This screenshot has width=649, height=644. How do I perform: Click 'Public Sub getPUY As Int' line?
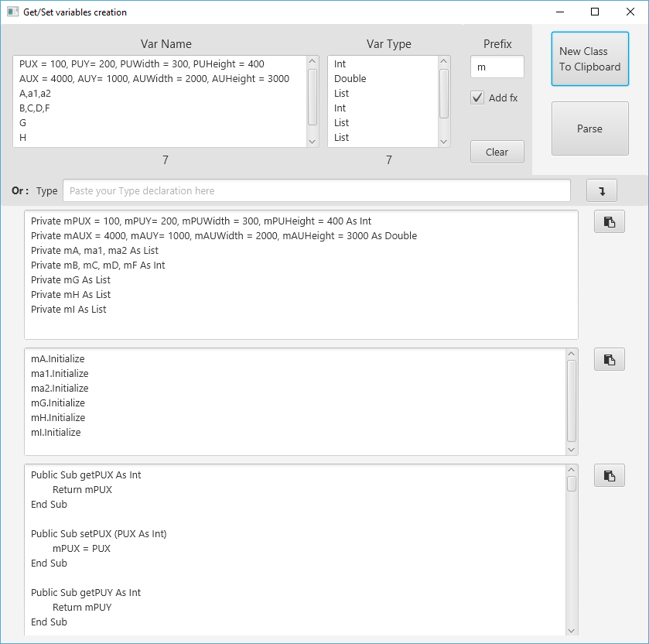click(86, 593)
